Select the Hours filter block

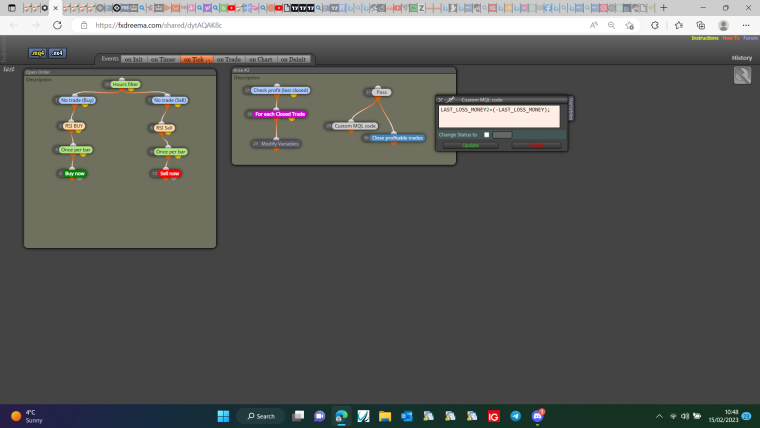click(126, 84)
